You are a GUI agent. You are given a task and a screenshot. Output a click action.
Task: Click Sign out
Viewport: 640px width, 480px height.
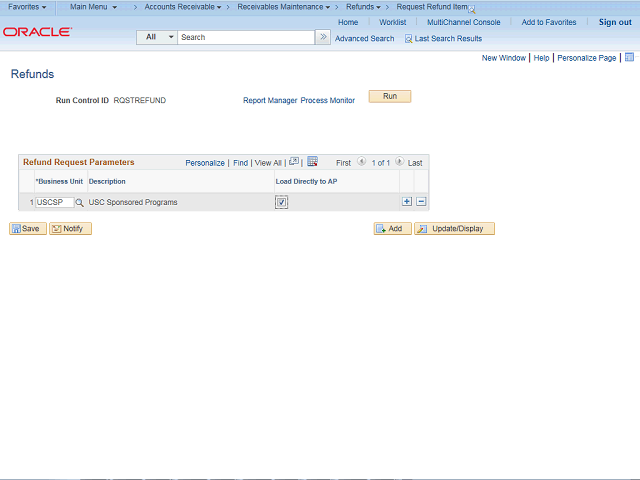pos(615,22)
